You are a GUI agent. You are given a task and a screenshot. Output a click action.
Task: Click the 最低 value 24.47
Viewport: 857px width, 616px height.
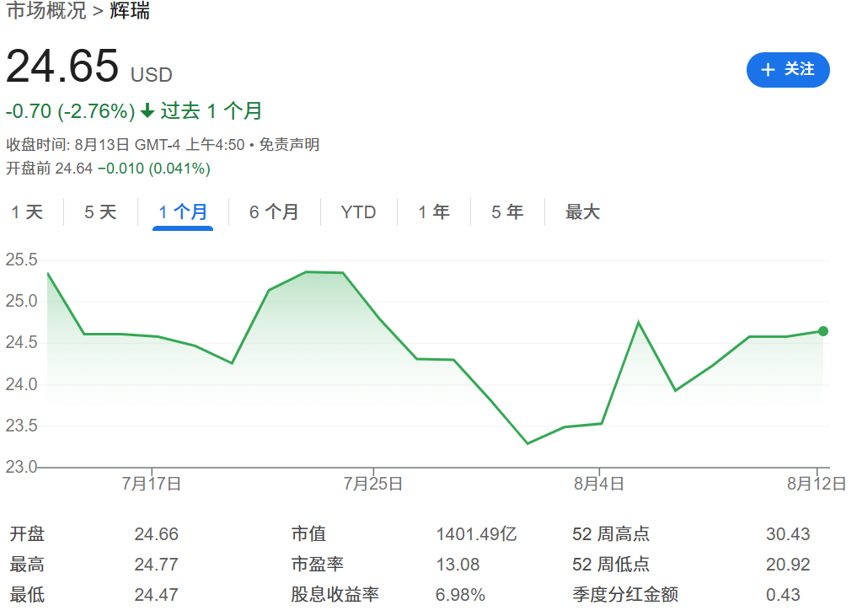pos(156,595)
